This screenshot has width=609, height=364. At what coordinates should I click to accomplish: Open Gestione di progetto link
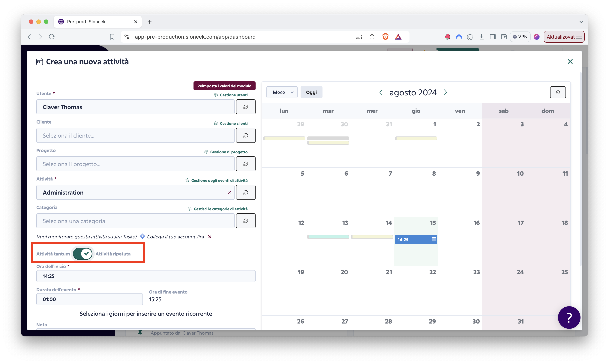[x=226, y=152]
